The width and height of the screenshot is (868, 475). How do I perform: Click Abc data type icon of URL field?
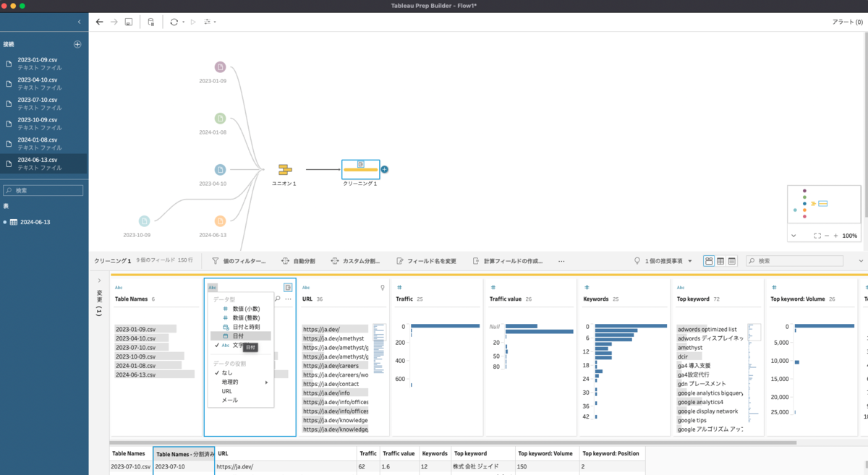306,287
